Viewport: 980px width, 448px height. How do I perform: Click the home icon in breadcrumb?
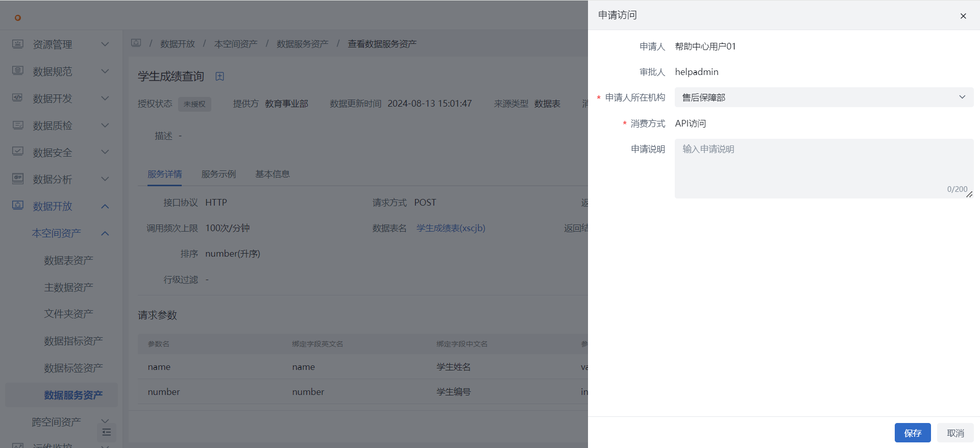click(136, 43)
